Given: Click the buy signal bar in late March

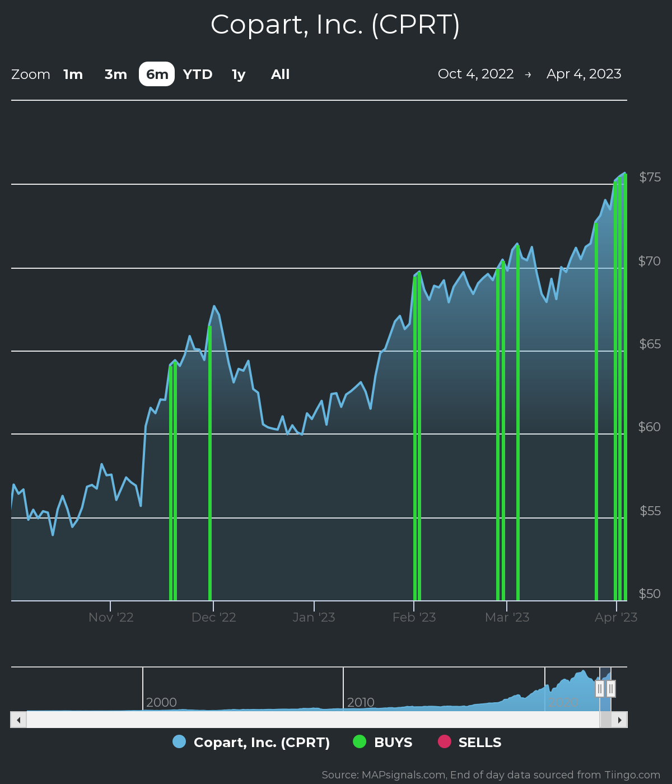Looking at the screenshot, I should (596, 412).
